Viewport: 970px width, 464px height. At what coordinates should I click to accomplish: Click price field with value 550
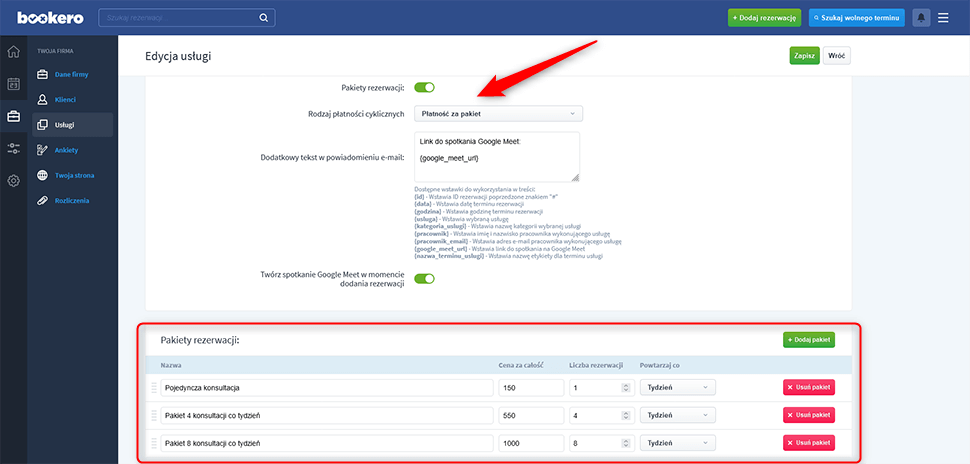[531, 415]
